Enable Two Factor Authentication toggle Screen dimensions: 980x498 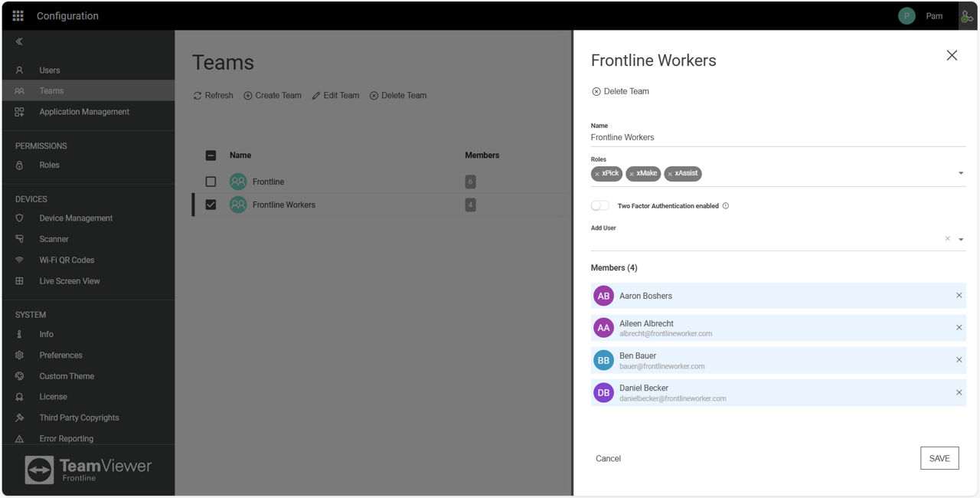pyautogui.click(x=600, y=206)
